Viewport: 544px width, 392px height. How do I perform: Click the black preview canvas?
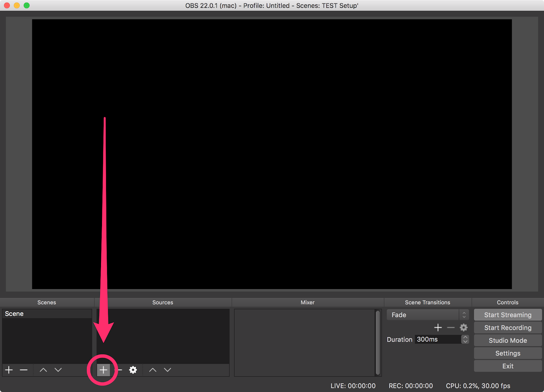[272, 154]
